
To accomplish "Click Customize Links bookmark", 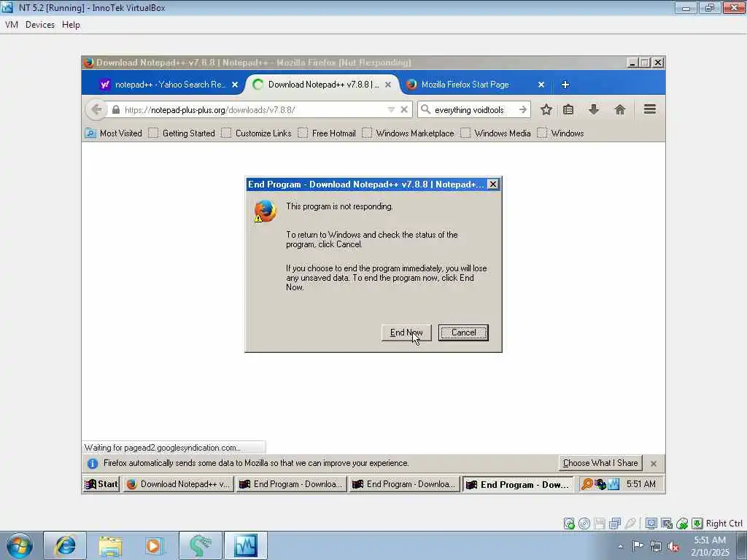I will 256,133.
